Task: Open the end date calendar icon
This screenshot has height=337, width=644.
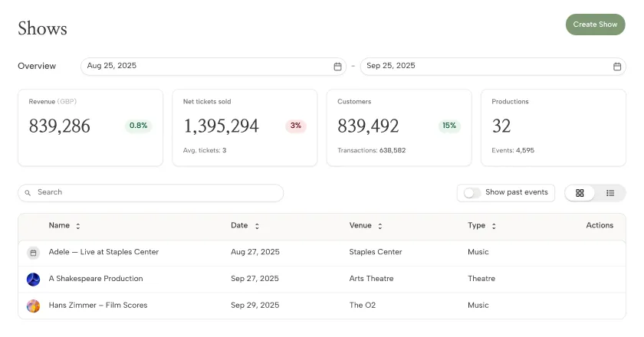Action: (x=617, y=67)
